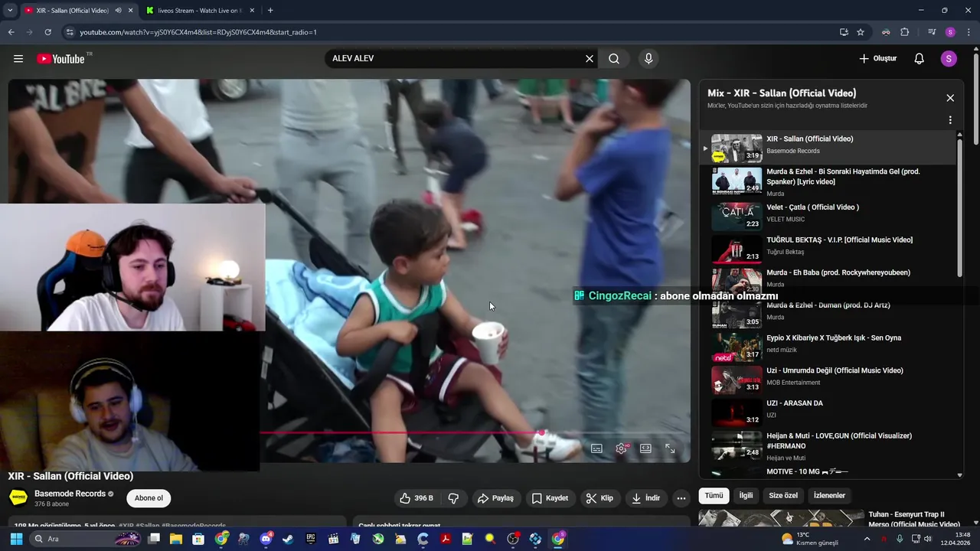
Task: Go back with the browser back arrow
Action: click(11, 32)
